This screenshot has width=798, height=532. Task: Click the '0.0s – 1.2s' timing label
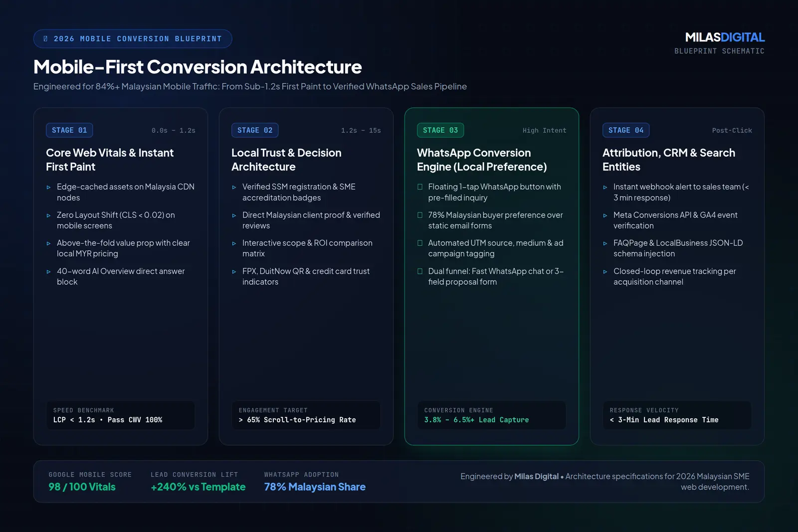click(x=173, y=131)
